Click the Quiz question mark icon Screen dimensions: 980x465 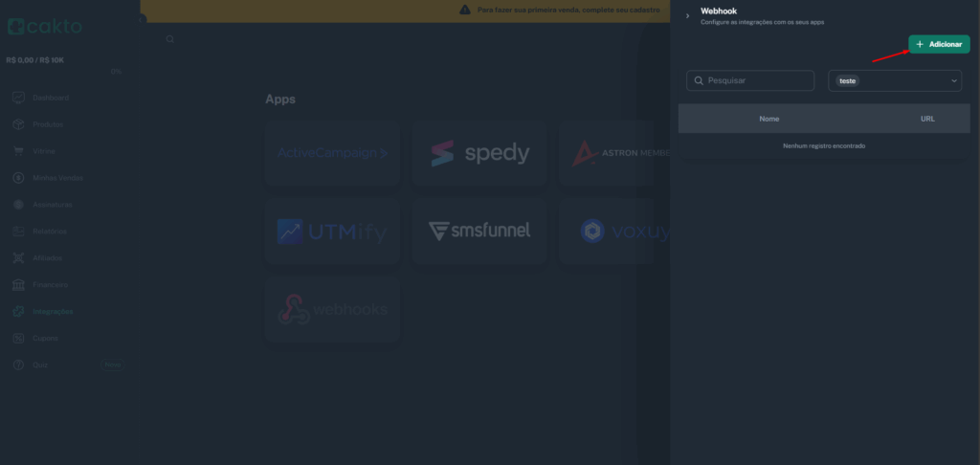coord(19,365)
